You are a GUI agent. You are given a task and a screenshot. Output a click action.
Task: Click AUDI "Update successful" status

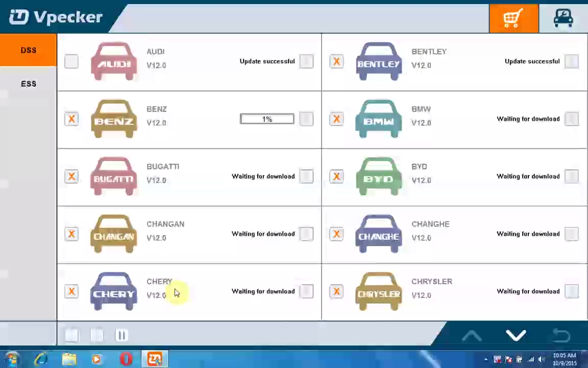(x=267, y=61)
